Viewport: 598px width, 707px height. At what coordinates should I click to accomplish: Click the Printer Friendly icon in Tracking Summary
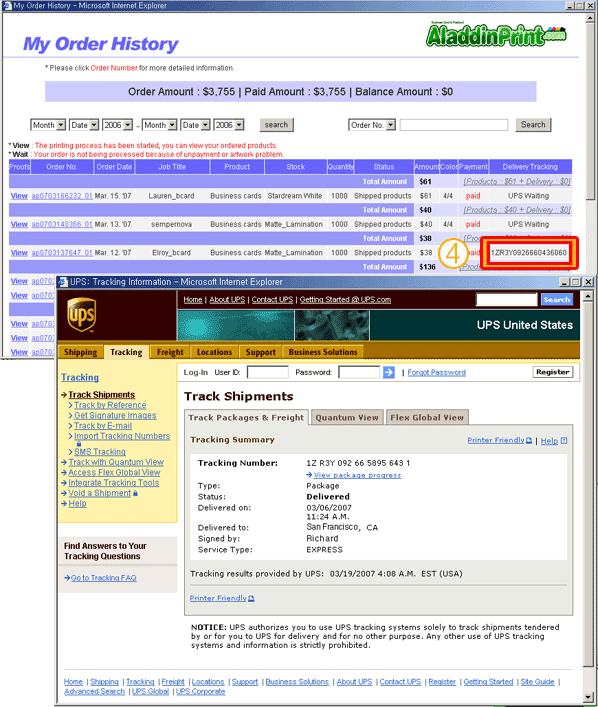[x=529, y=440]
